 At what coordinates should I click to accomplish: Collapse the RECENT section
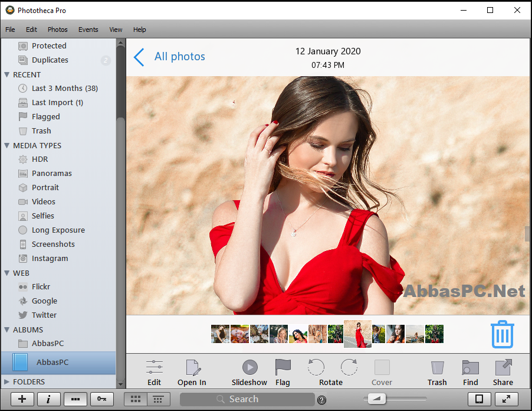click(x=7, y=74)
